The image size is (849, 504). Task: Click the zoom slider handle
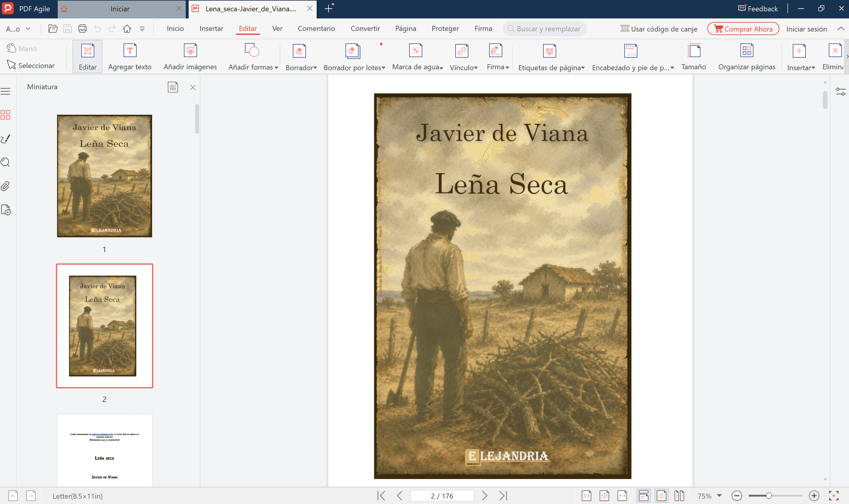click(768, 496)
